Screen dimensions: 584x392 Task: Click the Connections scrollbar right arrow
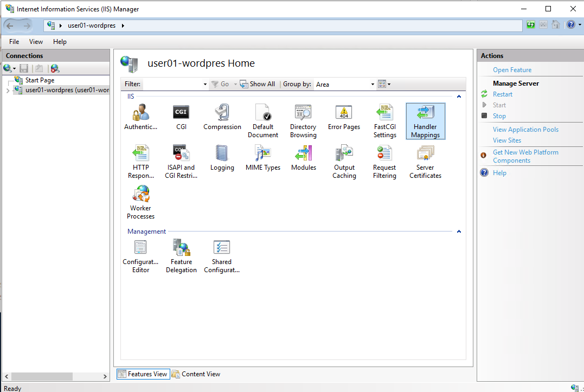pos(105,376)
